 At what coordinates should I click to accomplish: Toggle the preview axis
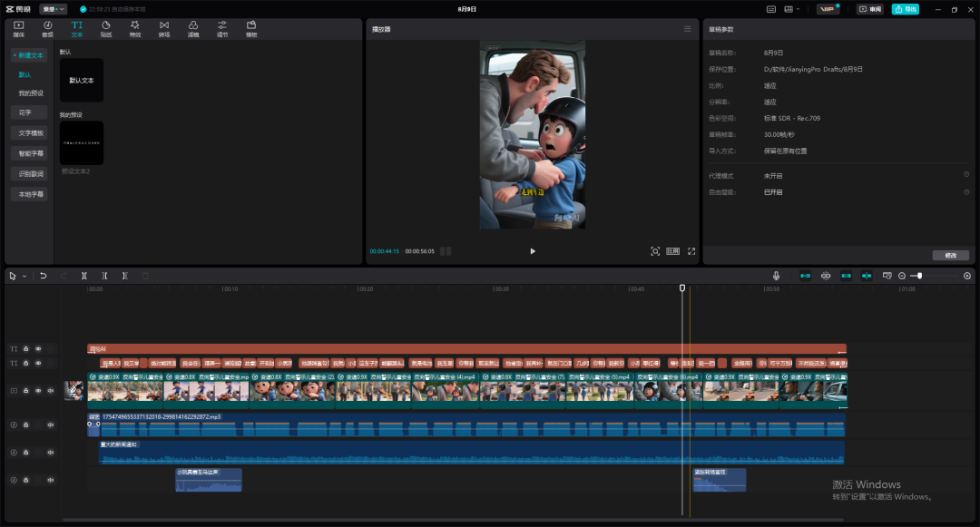click(867, 276)
